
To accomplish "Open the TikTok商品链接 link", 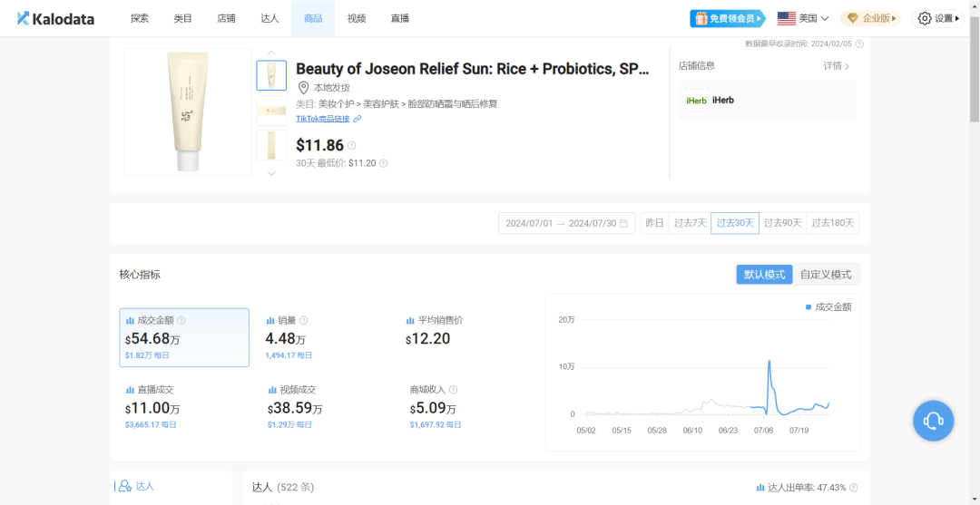I will pyautogui.click(x=322, y=119).
